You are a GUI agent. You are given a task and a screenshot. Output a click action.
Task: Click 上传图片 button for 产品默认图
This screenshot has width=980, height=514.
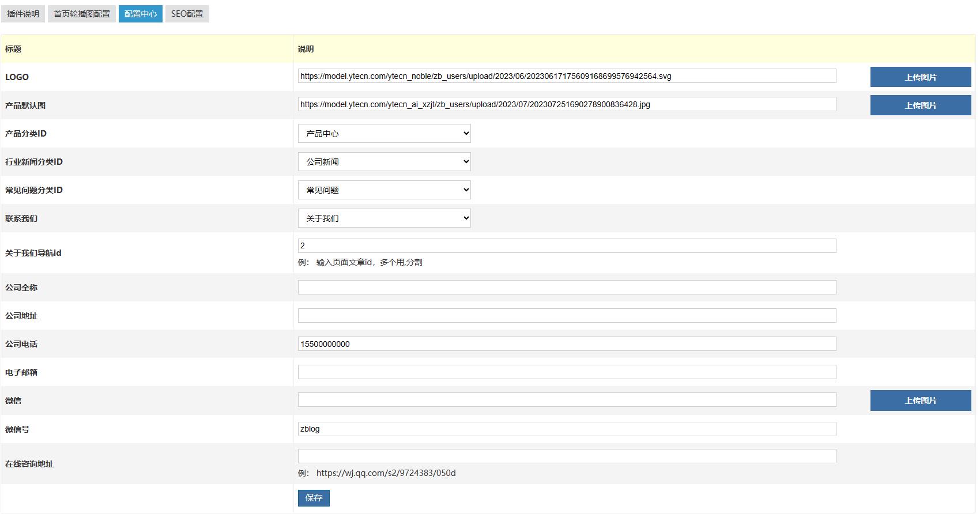pyautogui.click(x=920, y=105)
